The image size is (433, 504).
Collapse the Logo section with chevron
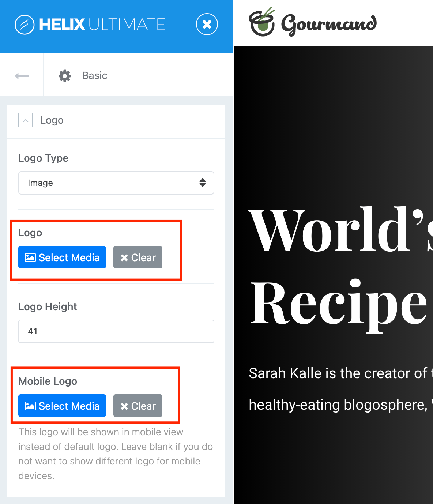[x=26, y=120]
